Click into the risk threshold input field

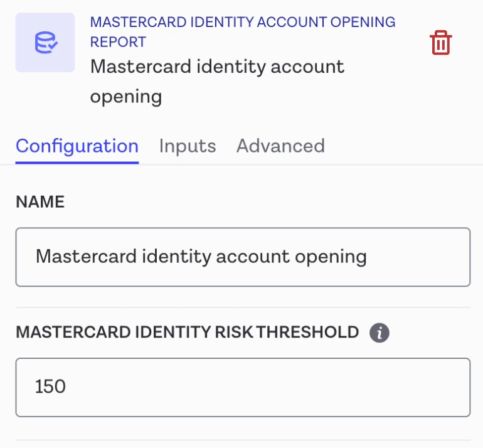pos(243,387)
